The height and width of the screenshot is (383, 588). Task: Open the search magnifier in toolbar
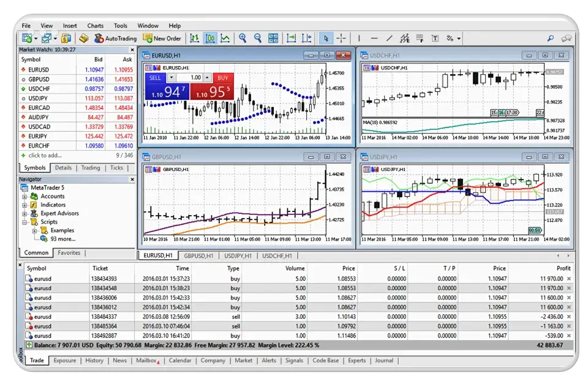coord(551,38)
